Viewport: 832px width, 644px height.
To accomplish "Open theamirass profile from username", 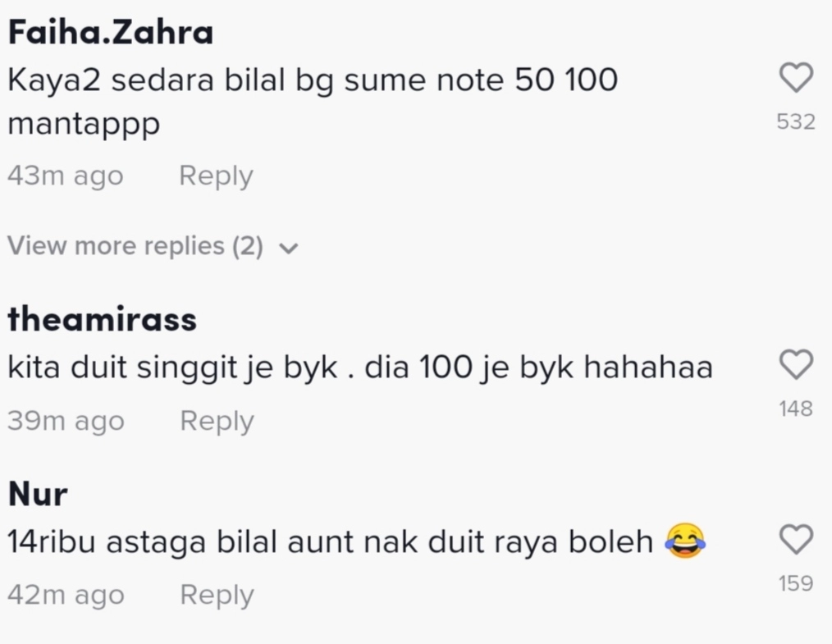I will tap(103, 319).
